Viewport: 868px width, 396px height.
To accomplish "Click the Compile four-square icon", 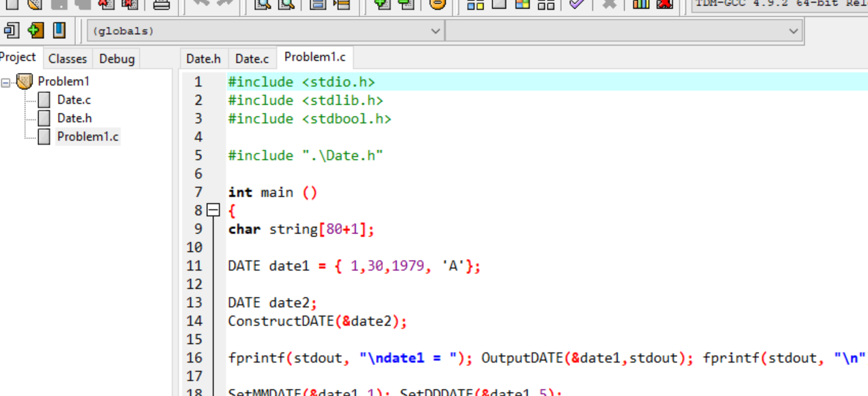I will (x=475, y=4).
